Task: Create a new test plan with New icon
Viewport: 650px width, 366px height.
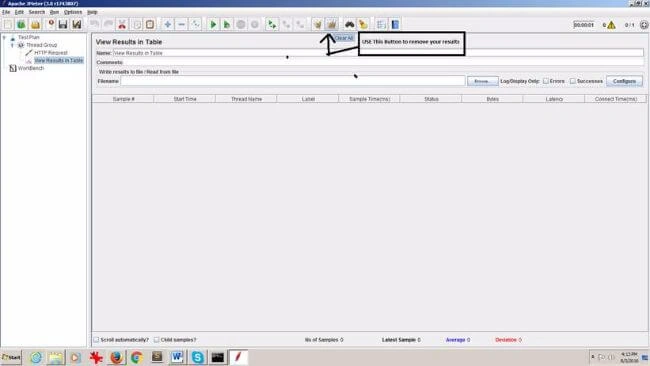Action: [x=8, y=24]
